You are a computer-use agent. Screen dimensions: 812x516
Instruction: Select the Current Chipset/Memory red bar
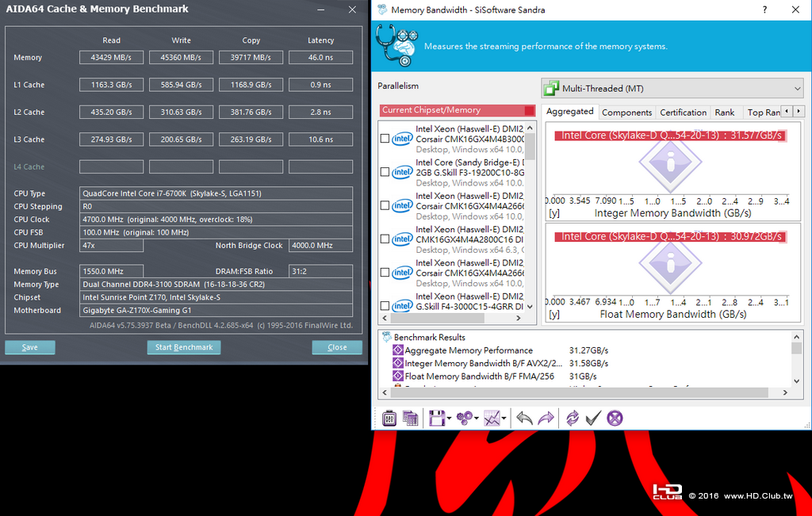[458, 109]
